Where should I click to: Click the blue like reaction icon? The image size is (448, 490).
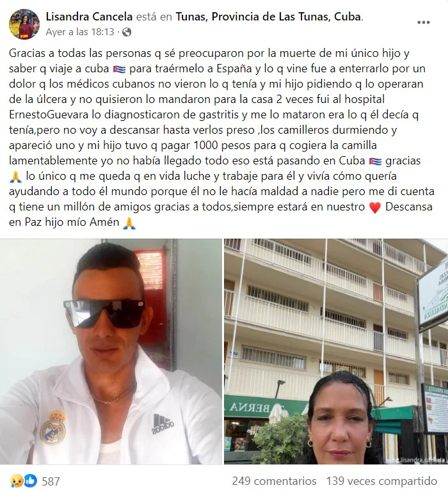click(x=30, y=480)
